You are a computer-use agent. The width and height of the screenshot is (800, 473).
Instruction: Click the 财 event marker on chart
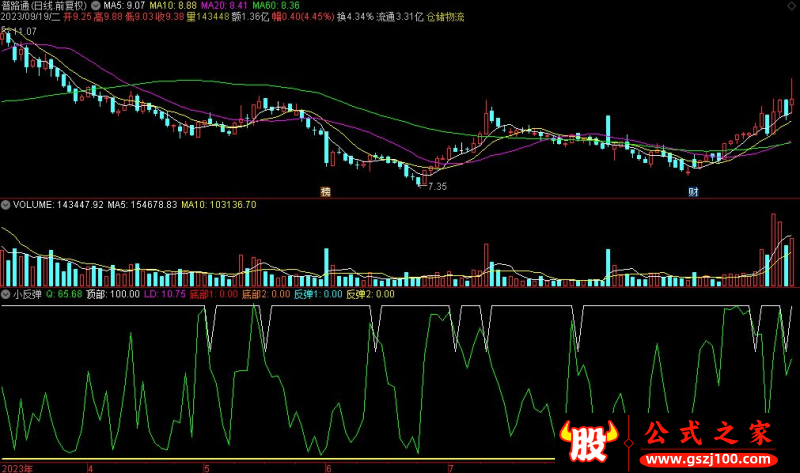pos(693,192)
